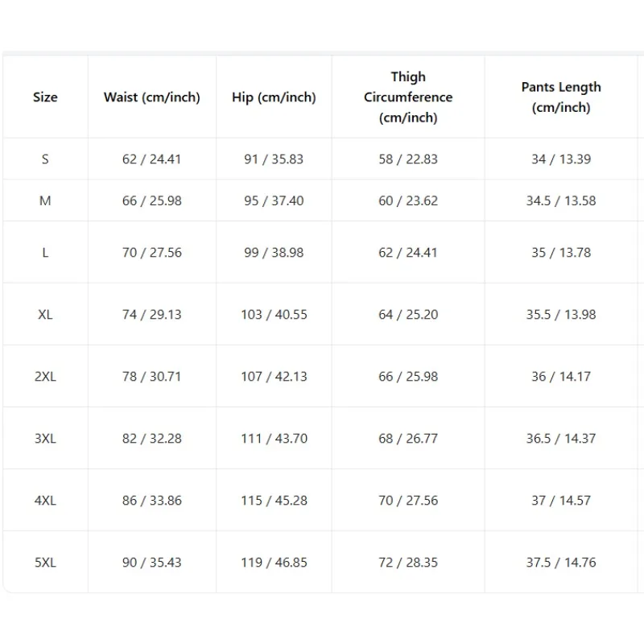Click pants length cell 37.5 / 14.76
Viewport: 644px width, 644px height.
pyautogui.click(x=561, y=562)
